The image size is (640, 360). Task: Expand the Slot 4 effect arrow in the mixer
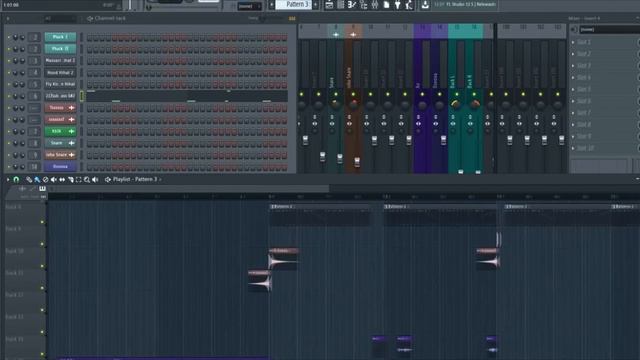coord(573,78)
